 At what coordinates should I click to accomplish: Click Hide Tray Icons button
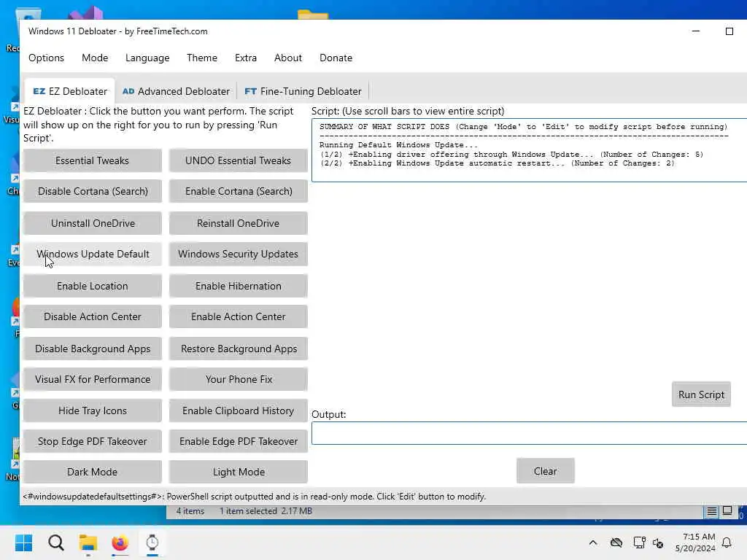pyautogui.click(x=93, y=411)
